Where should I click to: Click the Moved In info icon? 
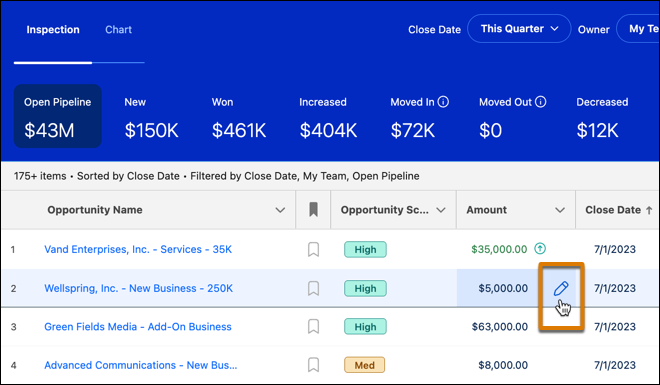(x=443, y=102)
